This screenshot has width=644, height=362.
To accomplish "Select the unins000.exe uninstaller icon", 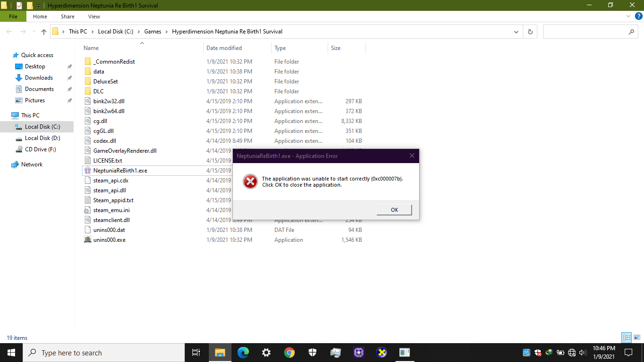I will pos(88,239).
